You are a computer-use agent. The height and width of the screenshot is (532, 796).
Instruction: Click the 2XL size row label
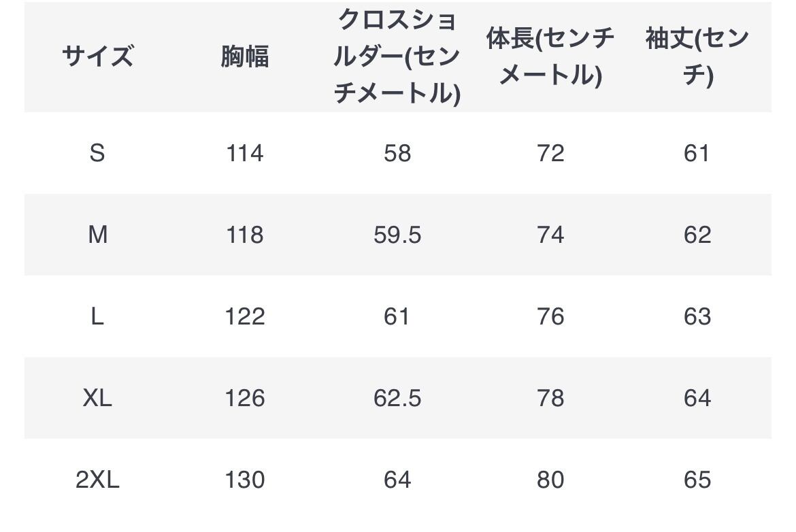point(97,480)
